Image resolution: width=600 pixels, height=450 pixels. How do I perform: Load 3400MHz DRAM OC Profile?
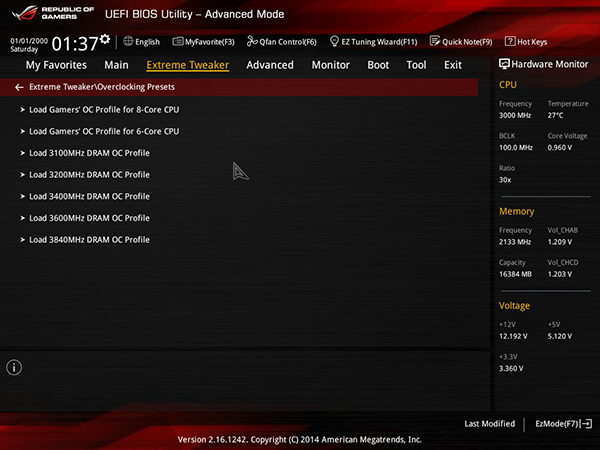[x=90, y=196]
